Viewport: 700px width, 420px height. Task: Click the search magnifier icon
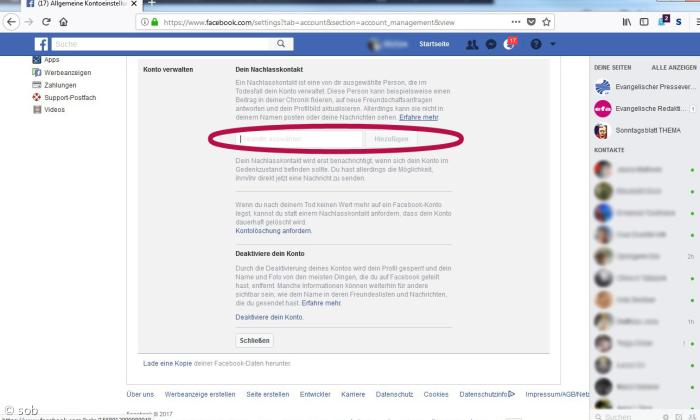281,44
